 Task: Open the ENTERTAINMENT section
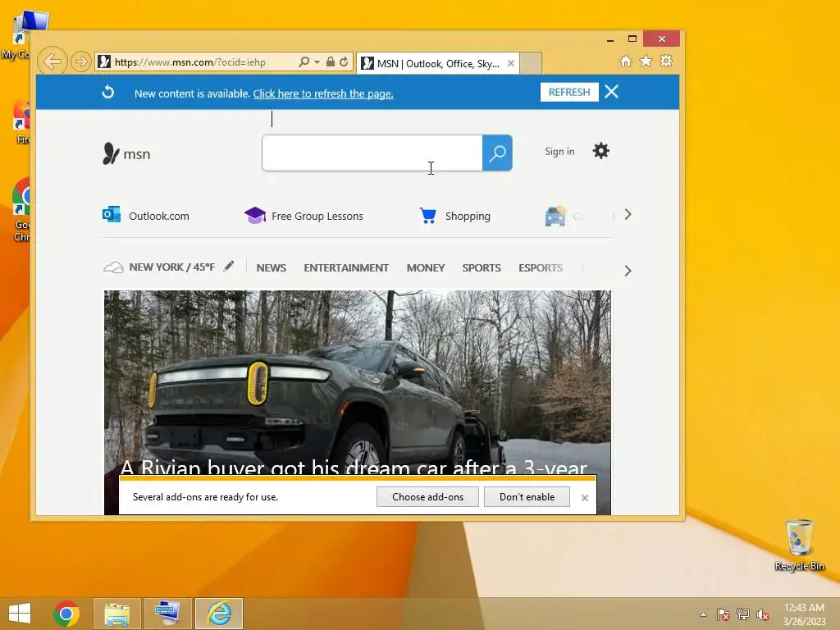tap(346, 267)
